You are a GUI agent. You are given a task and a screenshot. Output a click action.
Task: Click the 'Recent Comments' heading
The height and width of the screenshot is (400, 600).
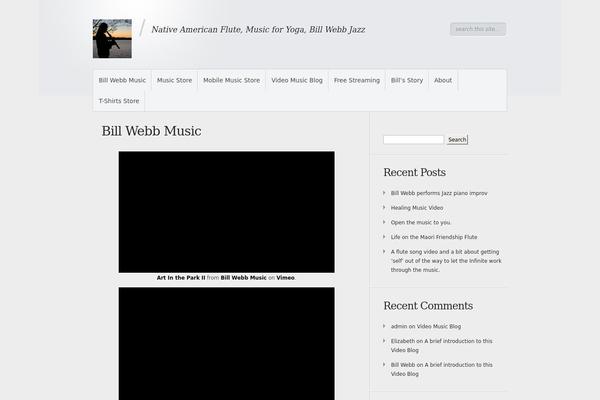(428, 305)
